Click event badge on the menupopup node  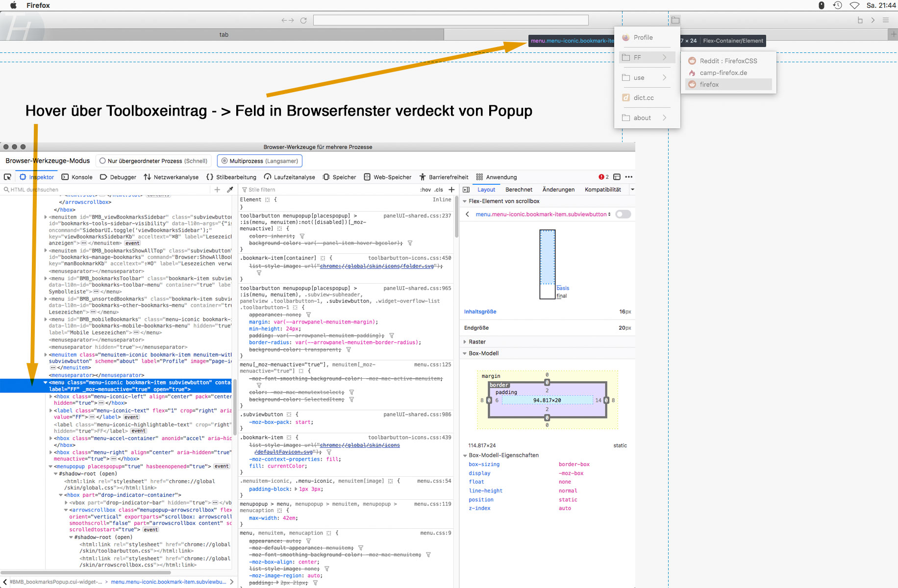pos(222,466)
